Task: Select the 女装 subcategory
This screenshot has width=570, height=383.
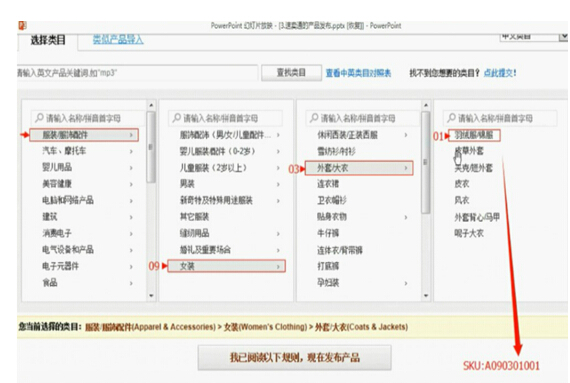Action: click(x=227, y=266)
